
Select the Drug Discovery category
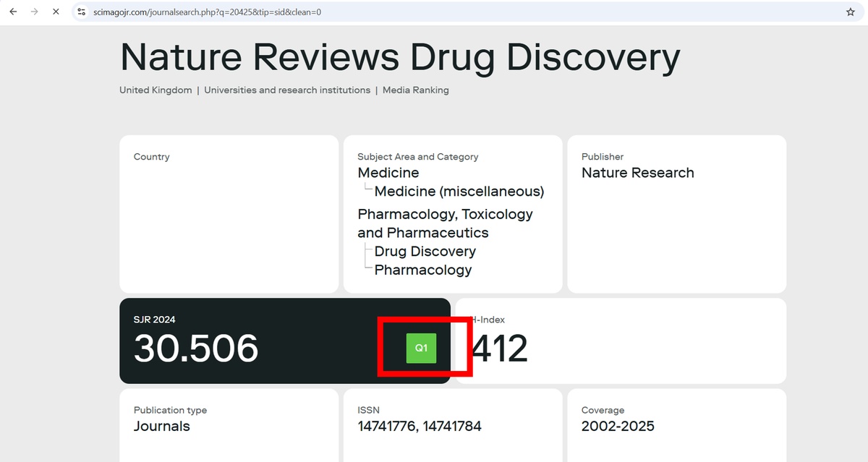click(x=425, y=252)
